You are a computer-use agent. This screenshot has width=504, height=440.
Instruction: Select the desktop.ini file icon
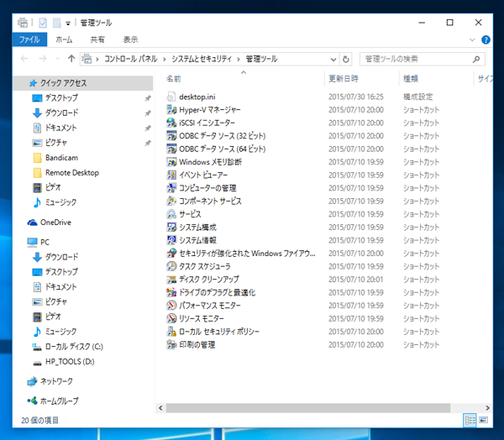click(171, 97)
